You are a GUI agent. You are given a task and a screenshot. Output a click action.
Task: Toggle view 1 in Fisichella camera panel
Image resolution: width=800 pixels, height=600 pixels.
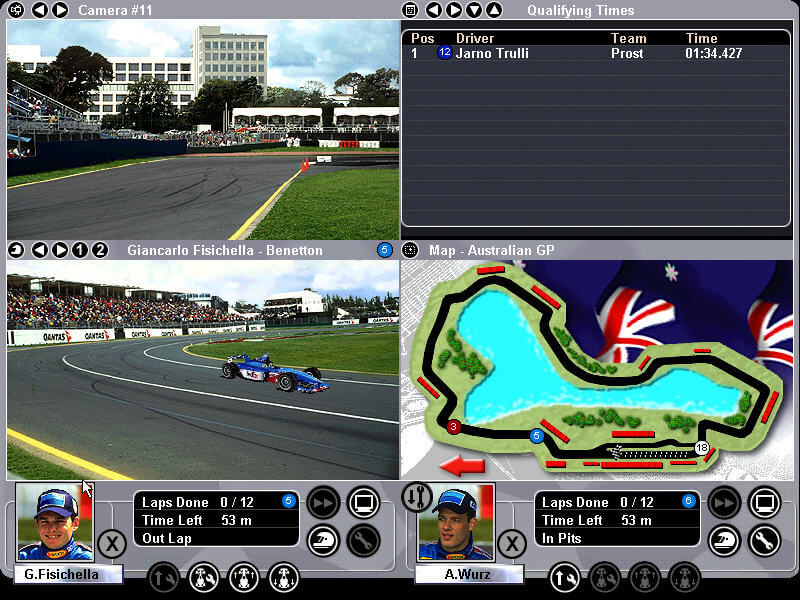click(80, 250)
